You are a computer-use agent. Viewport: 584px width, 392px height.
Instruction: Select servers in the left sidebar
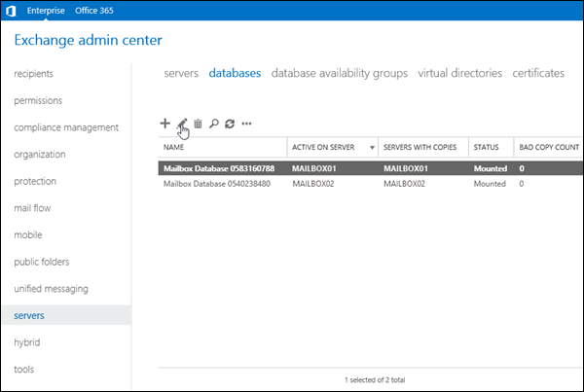[66, 315]
